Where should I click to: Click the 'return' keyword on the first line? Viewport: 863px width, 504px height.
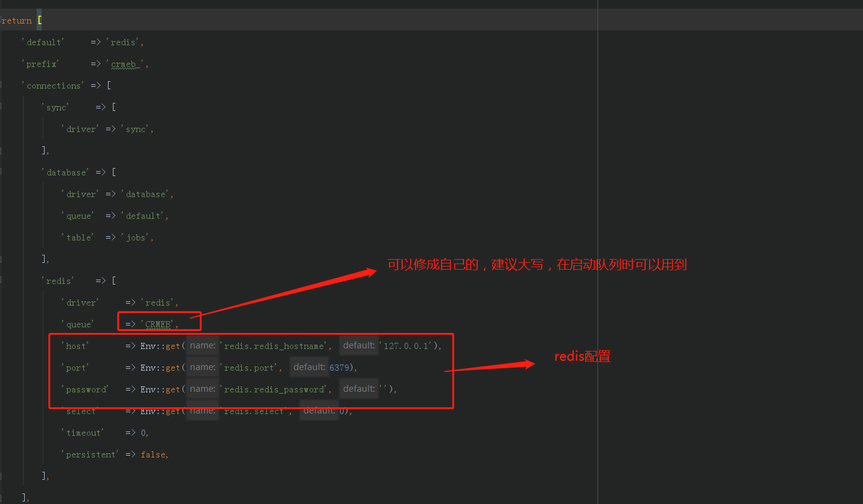(16, 20)
